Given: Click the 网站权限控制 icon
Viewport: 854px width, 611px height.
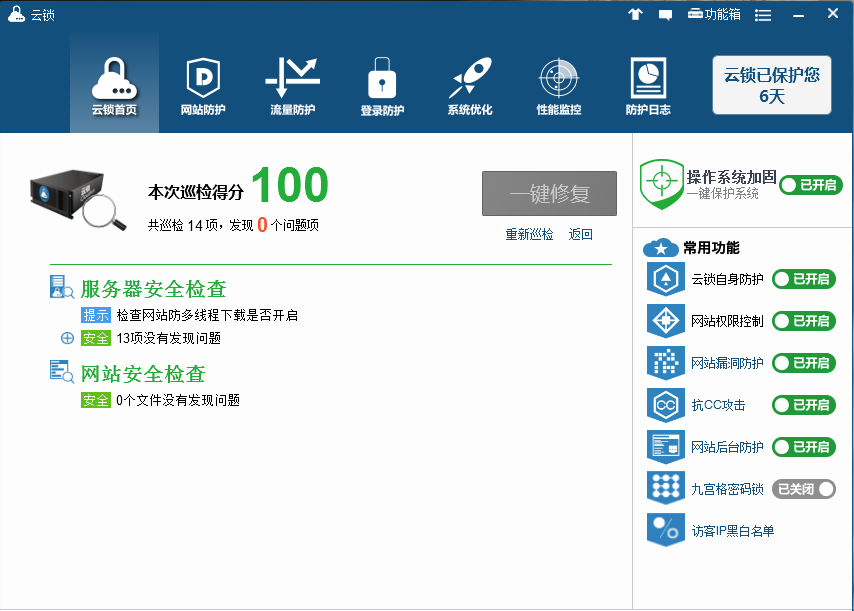Looking at the screenshot, I should (666, 321).
